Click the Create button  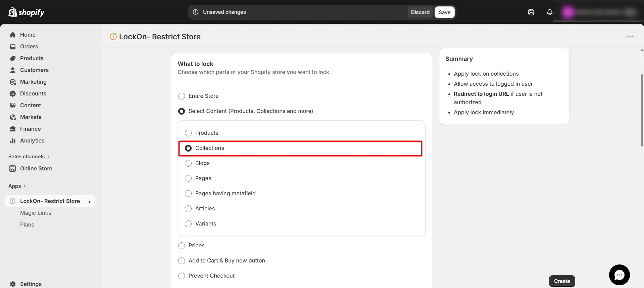(562, 281)
